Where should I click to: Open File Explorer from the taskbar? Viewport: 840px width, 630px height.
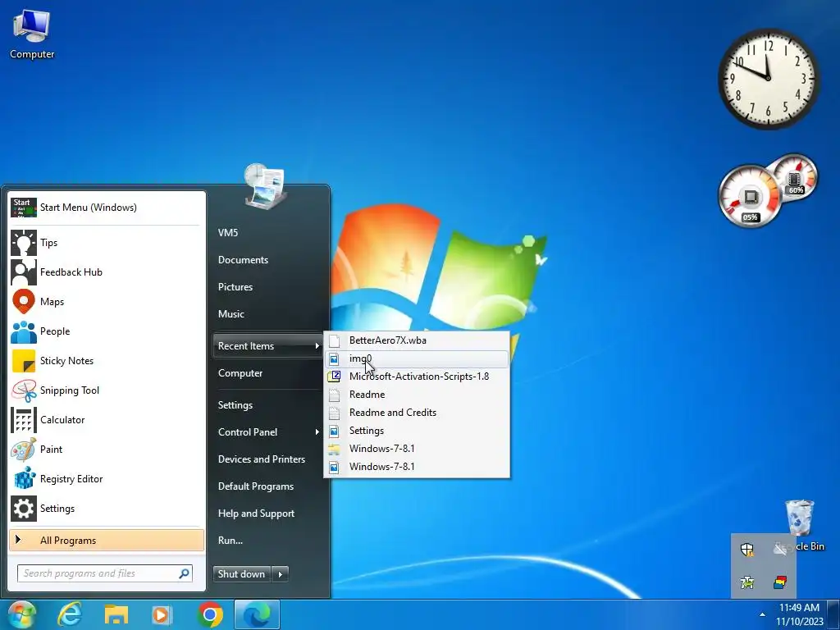pos(116,614)
